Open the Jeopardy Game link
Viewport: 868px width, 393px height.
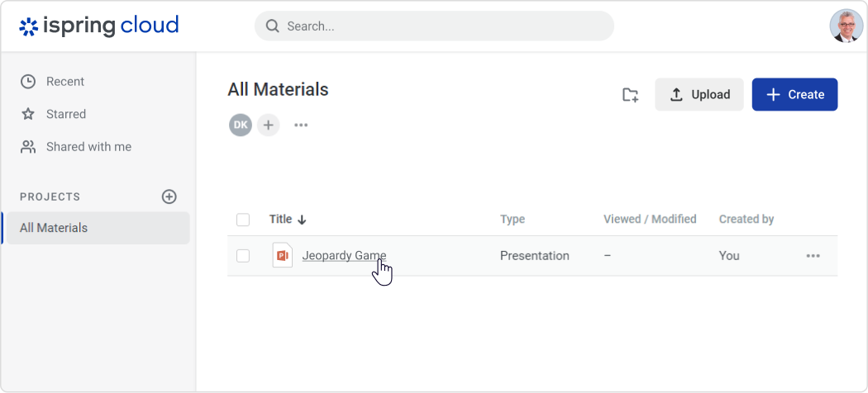coord(344,256)
